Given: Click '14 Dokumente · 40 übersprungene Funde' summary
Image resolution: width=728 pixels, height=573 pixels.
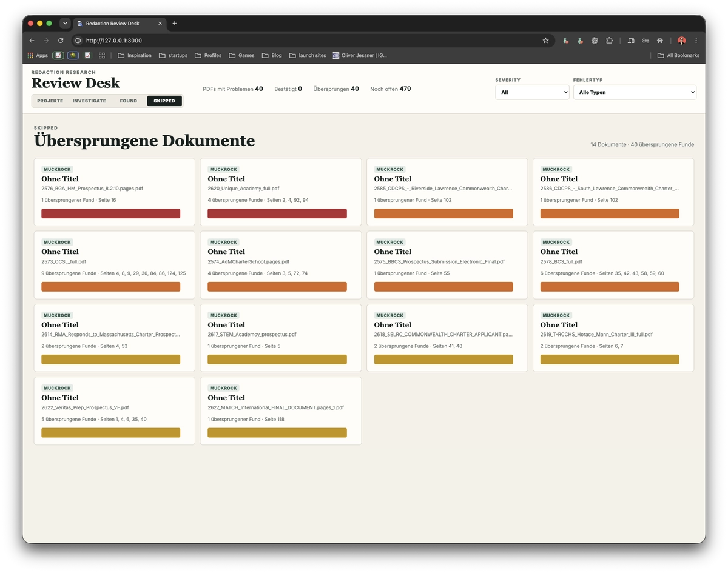Looking at the screenshot, I should point(642,145).
